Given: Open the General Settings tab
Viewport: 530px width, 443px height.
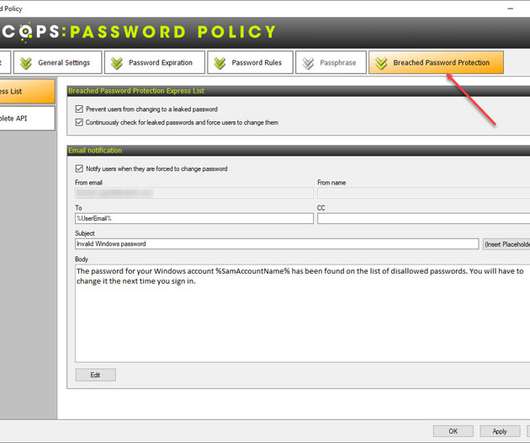Looking at the screenshot, I should [57, 63].
